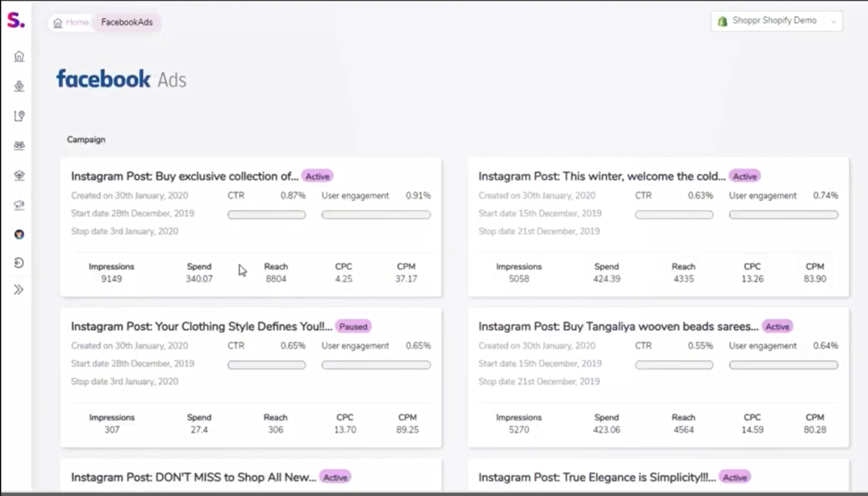Go to Home in breadcrumb
This screenshot has width=868, height=496.
pyautogui.click(x=71, y=23)
